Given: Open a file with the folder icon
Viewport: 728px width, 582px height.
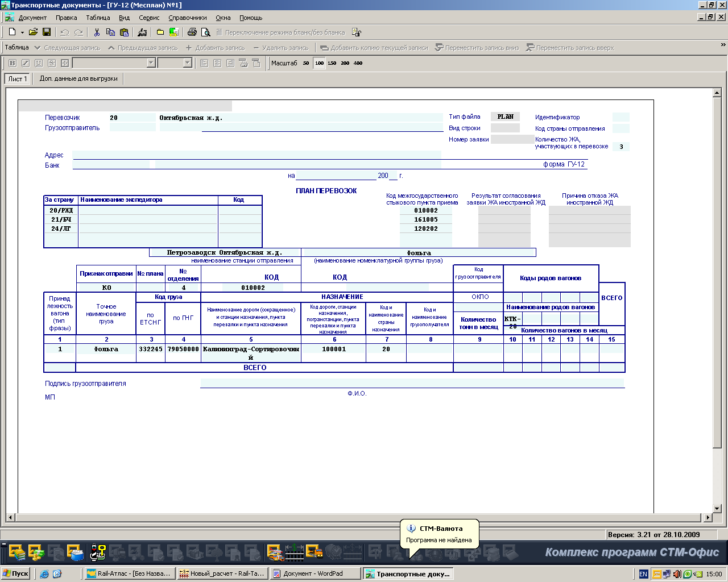Looking at the screenshot, I should tap(33, 32).
